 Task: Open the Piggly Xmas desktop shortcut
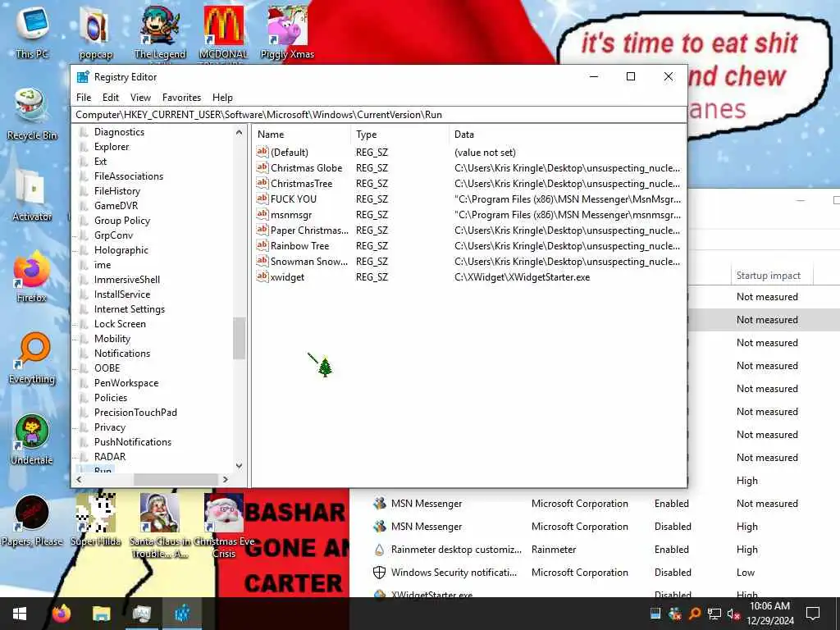pos(287,32)
